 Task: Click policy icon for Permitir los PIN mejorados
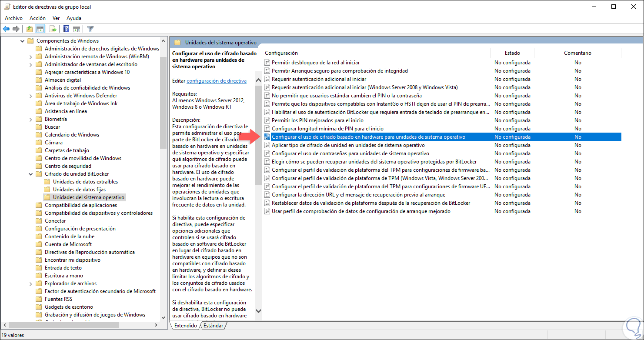(x=267, y=120)
